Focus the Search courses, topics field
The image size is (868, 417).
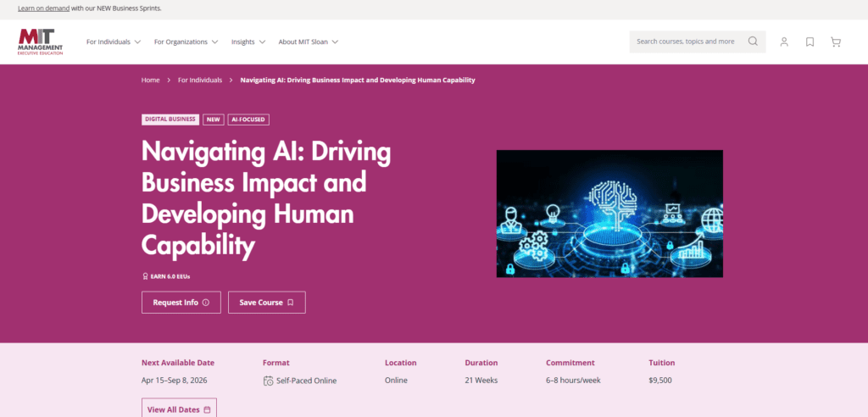click(x=698, y=42)
